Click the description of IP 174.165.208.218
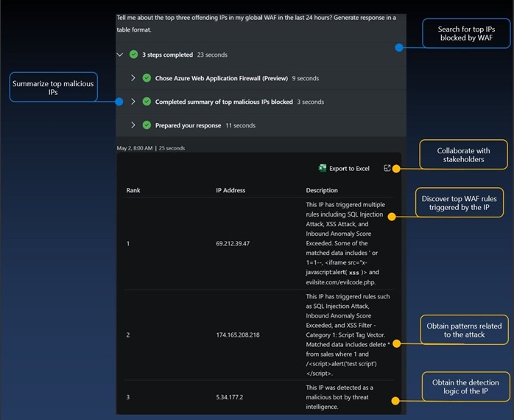Screen dimensions: 514x420 348,335
